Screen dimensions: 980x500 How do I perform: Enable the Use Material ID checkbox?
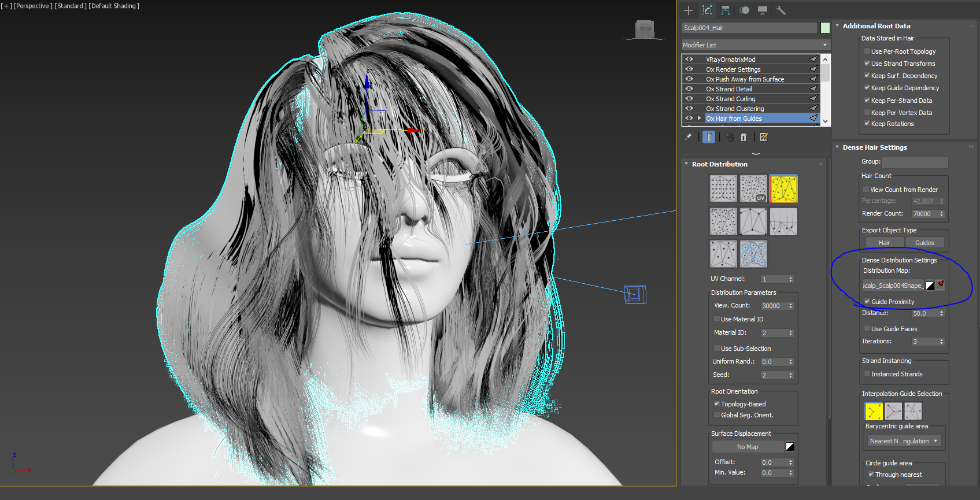(x=717, y=319)
